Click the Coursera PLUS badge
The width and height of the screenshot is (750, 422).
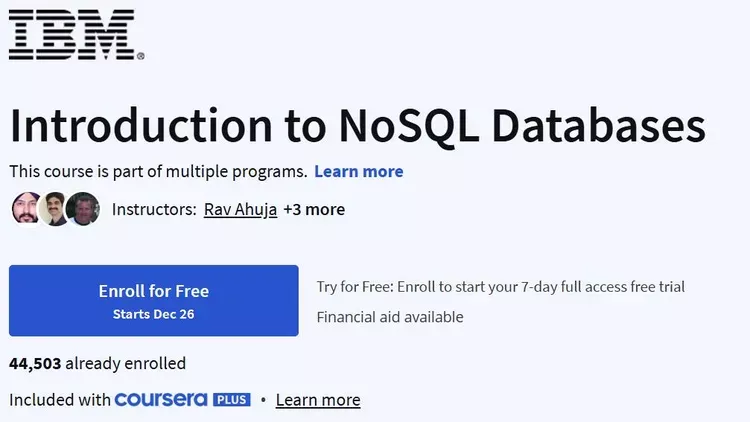pyautogui.click(x=232, y=400)
